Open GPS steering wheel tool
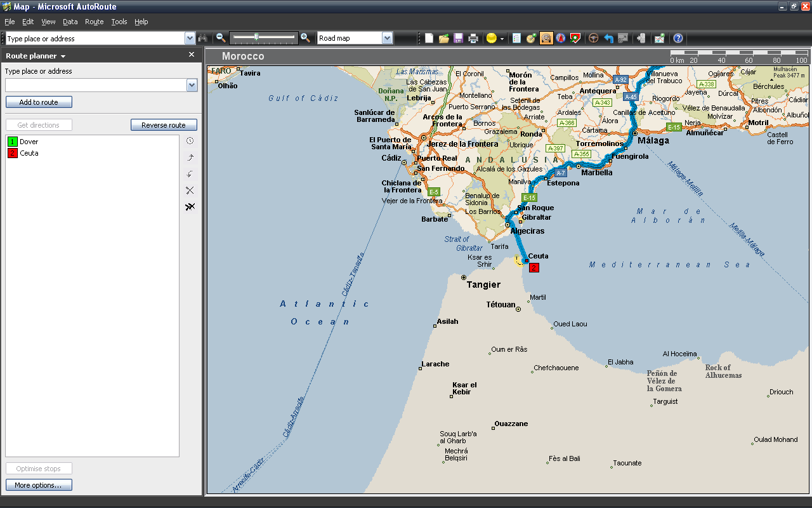 point(593,38)
